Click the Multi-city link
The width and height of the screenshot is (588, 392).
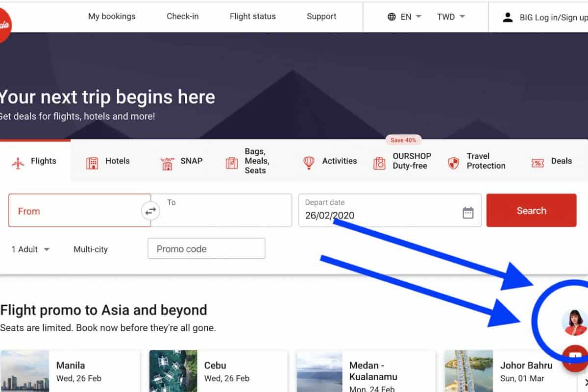point(91,249)
